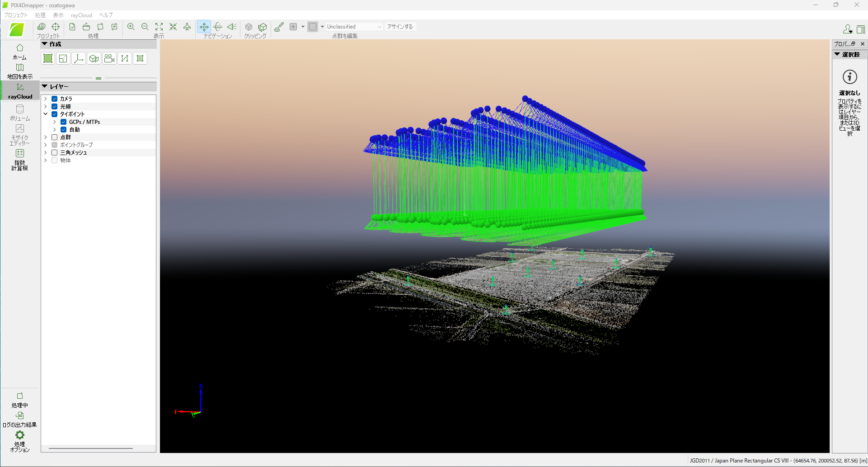Undock the properties panel

[x=854, y=44]
